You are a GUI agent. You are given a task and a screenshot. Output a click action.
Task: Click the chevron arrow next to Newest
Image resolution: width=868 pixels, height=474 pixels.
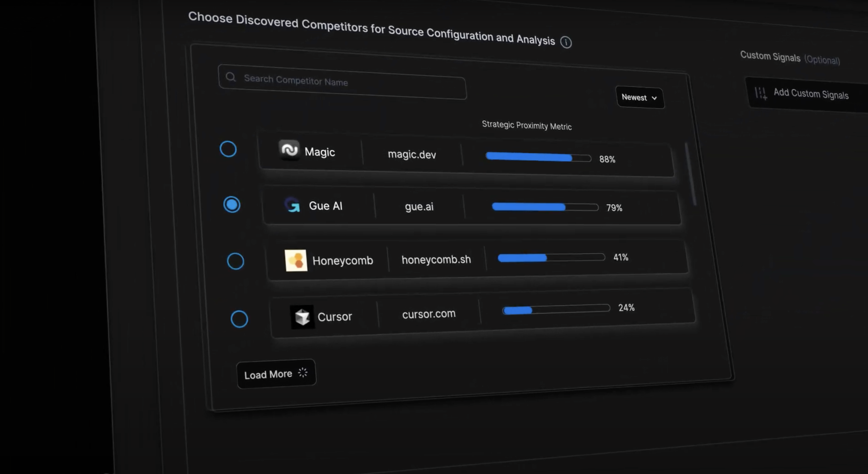pos(654,98)
